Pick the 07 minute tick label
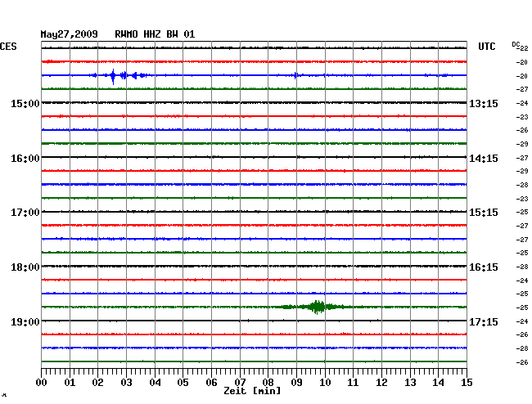The height and width of the screenshot is (404, 532). point(240,383)
